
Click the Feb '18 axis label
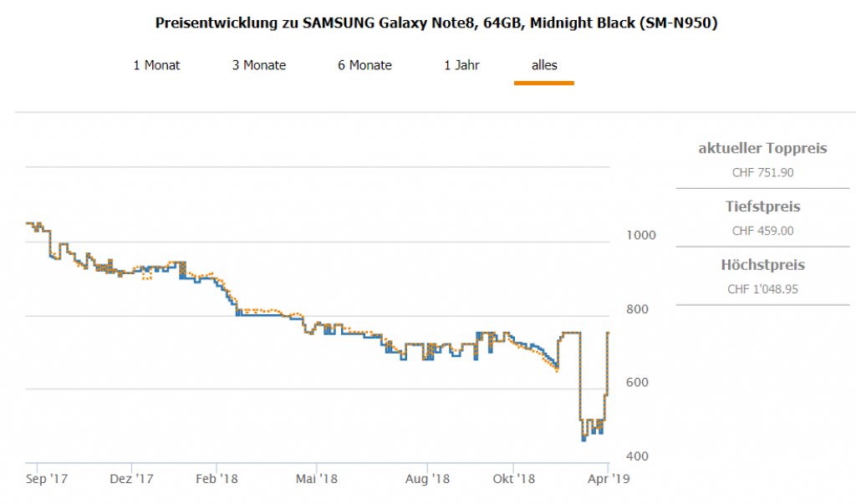coord(216,480)
